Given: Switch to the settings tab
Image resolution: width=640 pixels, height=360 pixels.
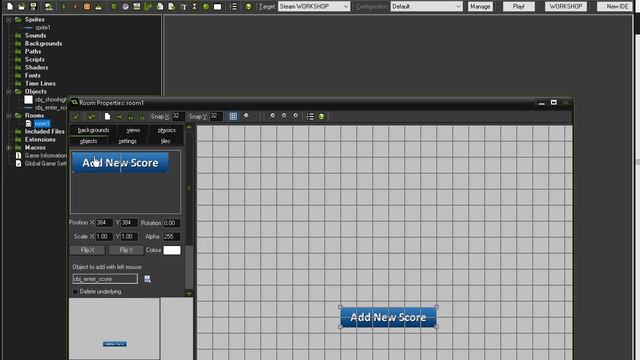Looking at the screenshot, I should pos(127,141).
